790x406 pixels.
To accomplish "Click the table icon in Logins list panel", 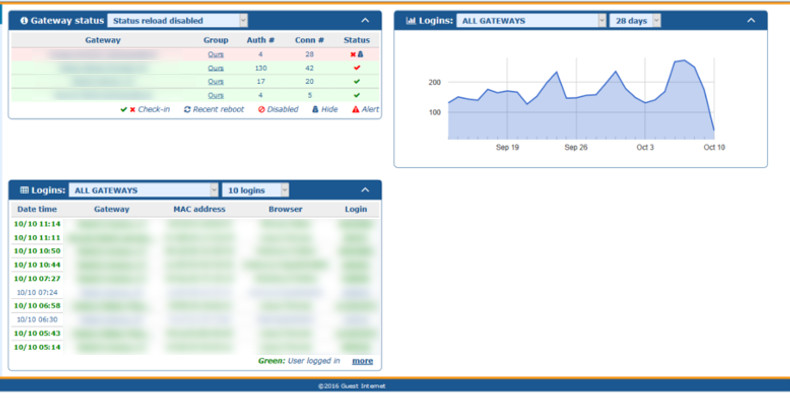I will [24, 190].
